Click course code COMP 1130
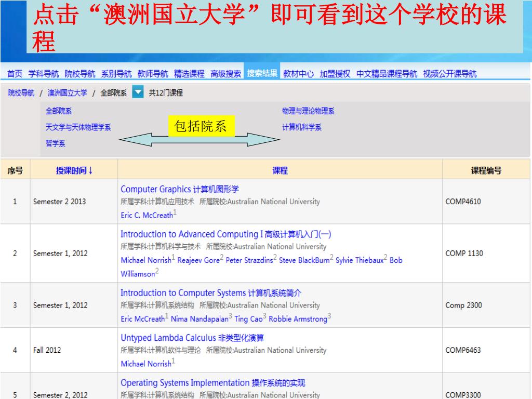The image size is (532, 399). click(x=464, y=254)
